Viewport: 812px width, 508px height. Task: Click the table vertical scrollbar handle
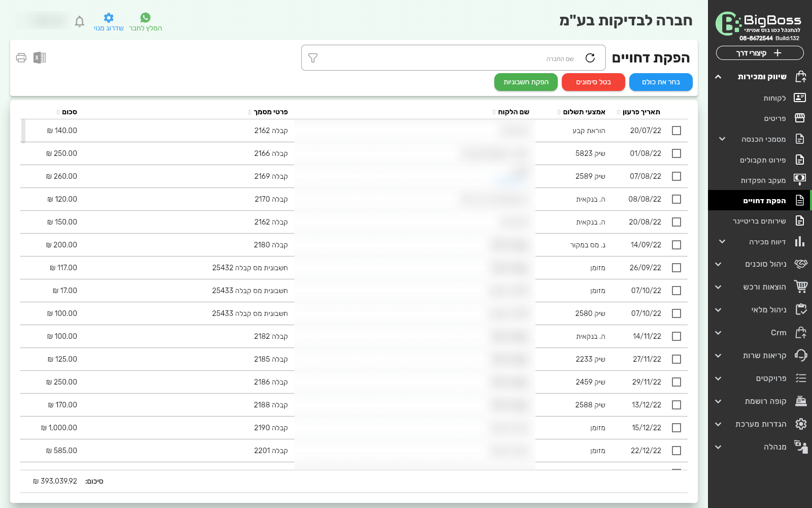click(x=23, y=131)
